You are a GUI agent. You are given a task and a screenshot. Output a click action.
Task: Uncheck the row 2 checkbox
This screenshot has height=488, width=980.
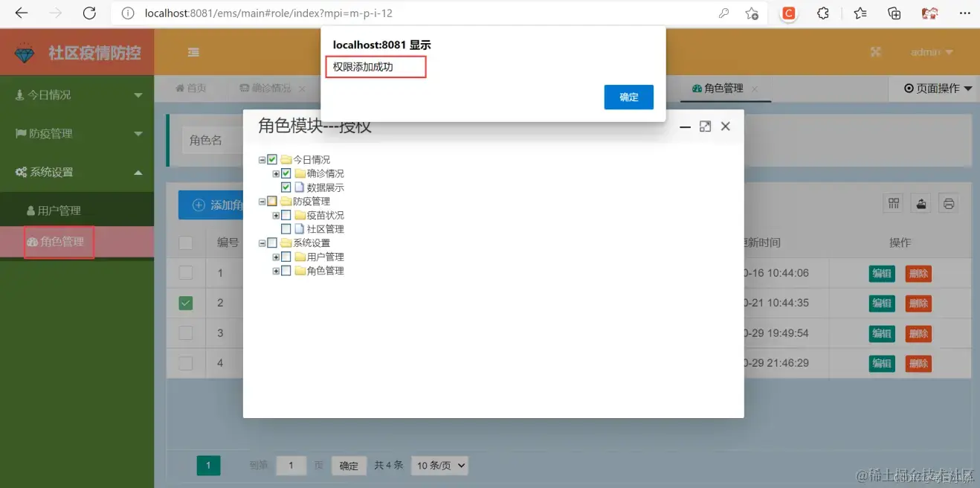coord(186,303)
